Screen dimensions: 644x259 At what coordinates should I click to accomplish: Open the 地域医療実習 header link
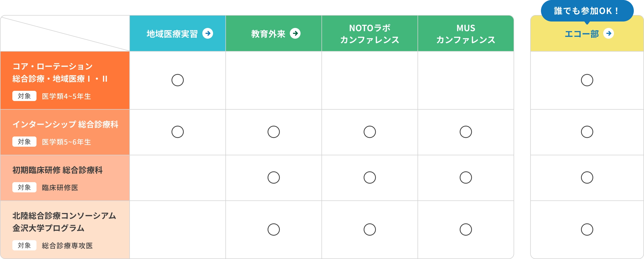click(172, 34)
